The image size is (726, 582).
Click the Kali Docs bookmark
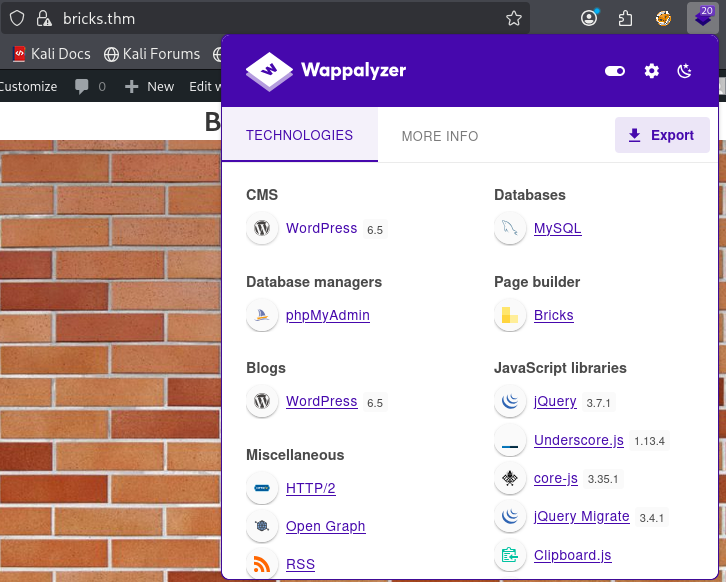tap(52, 54)
